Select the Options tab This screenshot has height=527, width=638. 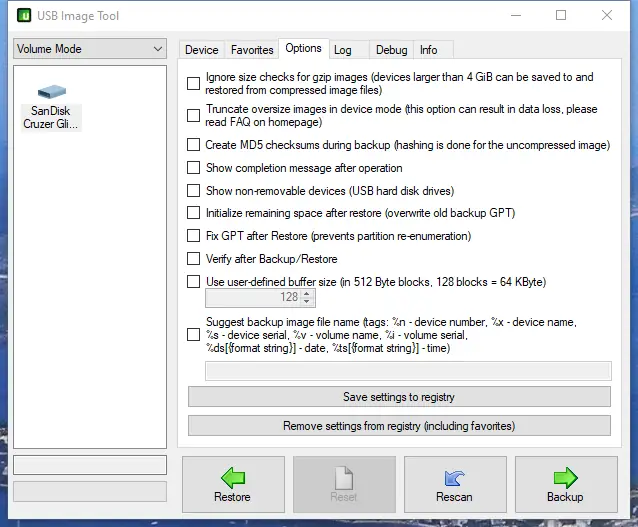click(304, 48)
